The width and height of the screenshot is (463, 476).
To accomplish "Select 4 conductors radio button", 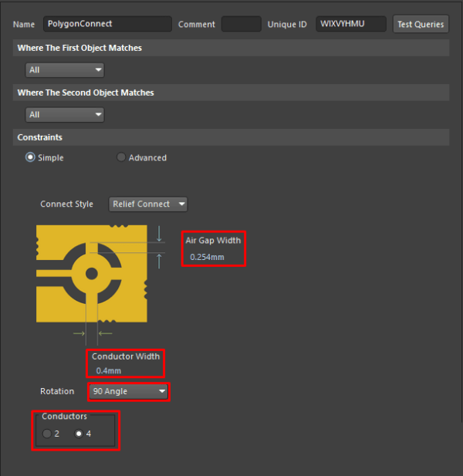I will tap(79, 434).
